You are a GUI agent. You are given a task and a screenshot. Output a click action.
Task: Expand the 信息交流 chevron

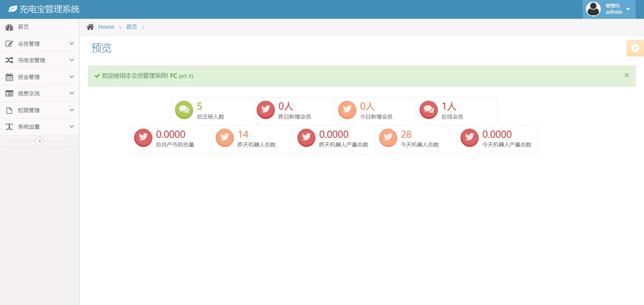[71, 93]
